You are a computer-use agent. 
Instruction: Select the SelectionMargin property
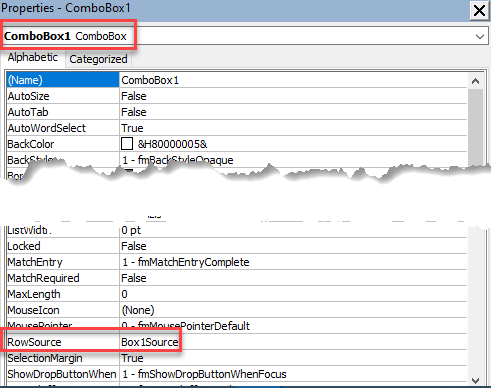click(x=63, y=358)
